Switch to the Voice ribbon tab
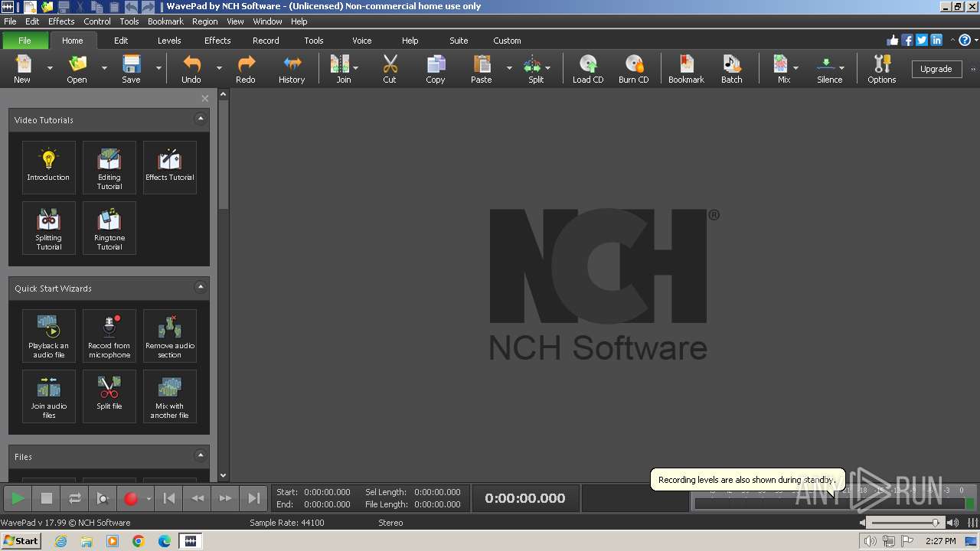Viewport: 980px width, 551px height. click(x=362, y=41)
